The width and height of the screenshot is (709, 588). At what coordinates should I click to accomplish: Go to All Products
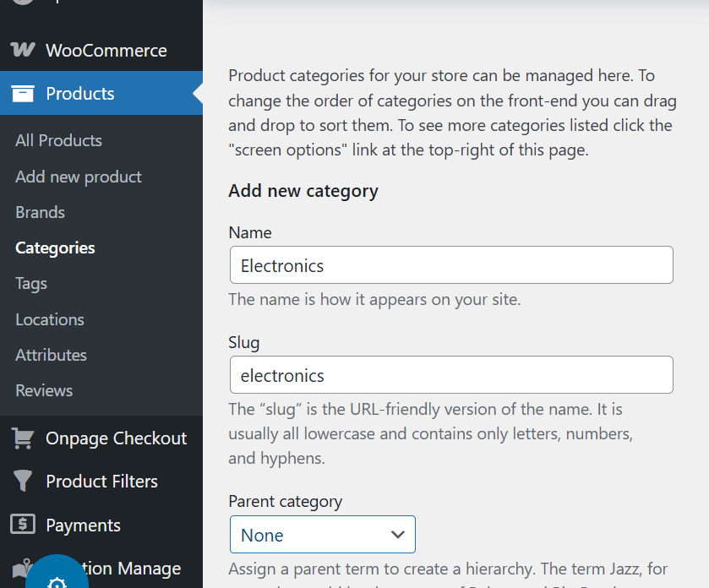[57, 140]
